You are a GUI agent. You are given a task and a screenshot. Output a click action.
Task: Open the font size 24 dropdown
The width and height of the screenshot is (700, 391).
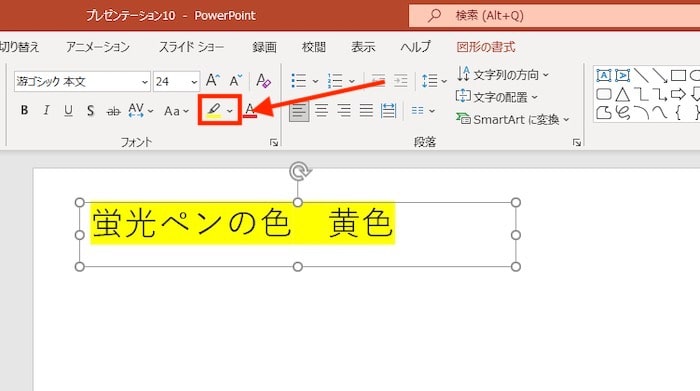click(194, 82)
